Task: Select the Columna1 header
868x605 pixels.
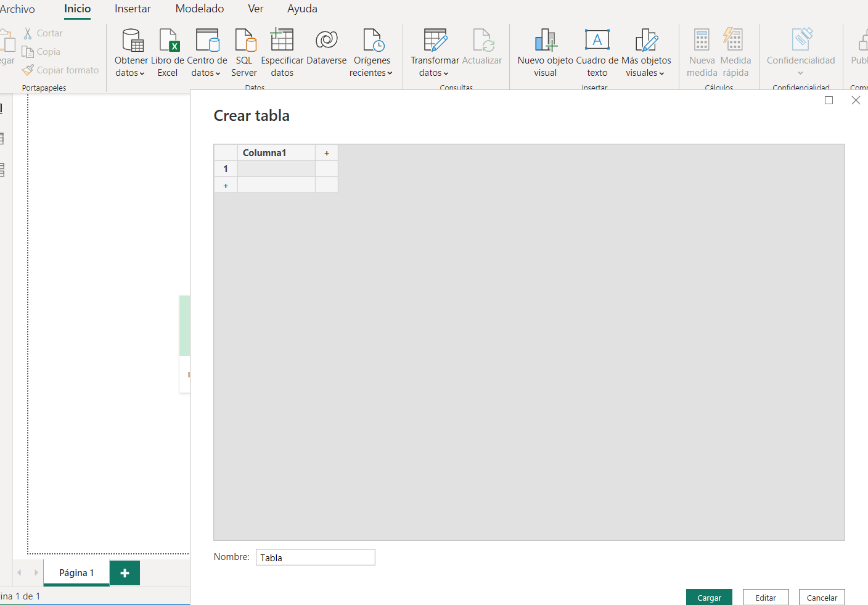Action: tap(276, 153)
